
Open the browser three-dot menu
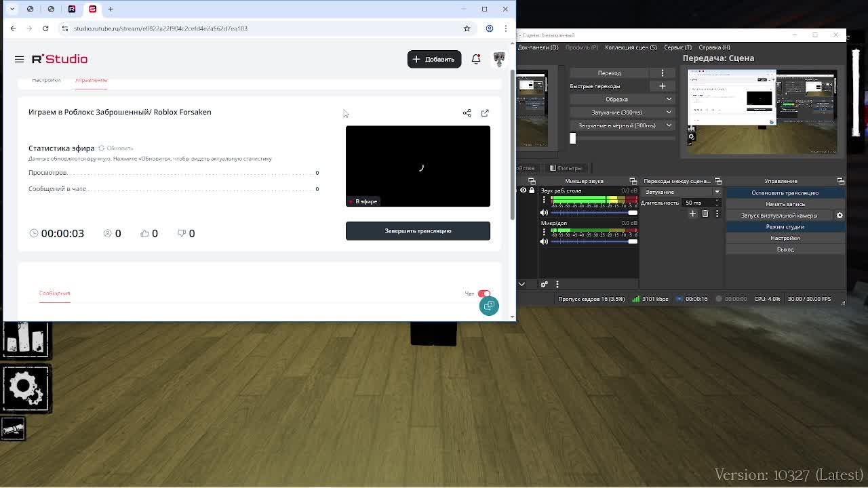(505, 28)
